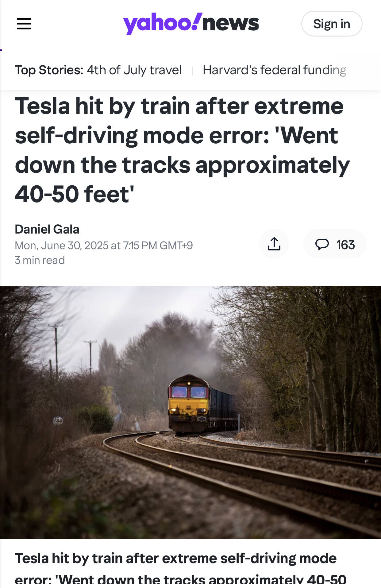Screen dimensions: 381x588
Task: View author Daniel Gala's profile
Action: 47,229
